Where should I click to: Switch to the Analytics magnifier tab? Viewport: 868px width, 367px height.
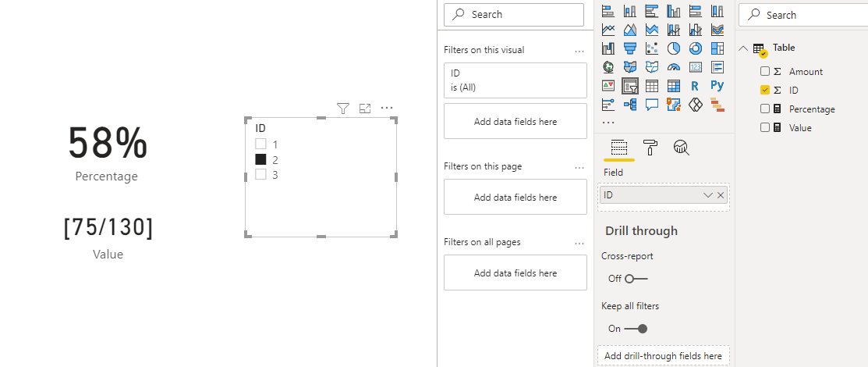682,148
